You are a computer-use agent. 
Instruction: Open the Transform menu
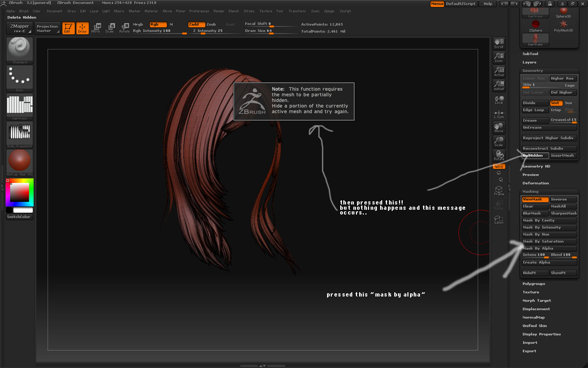[x=297, y=11]
